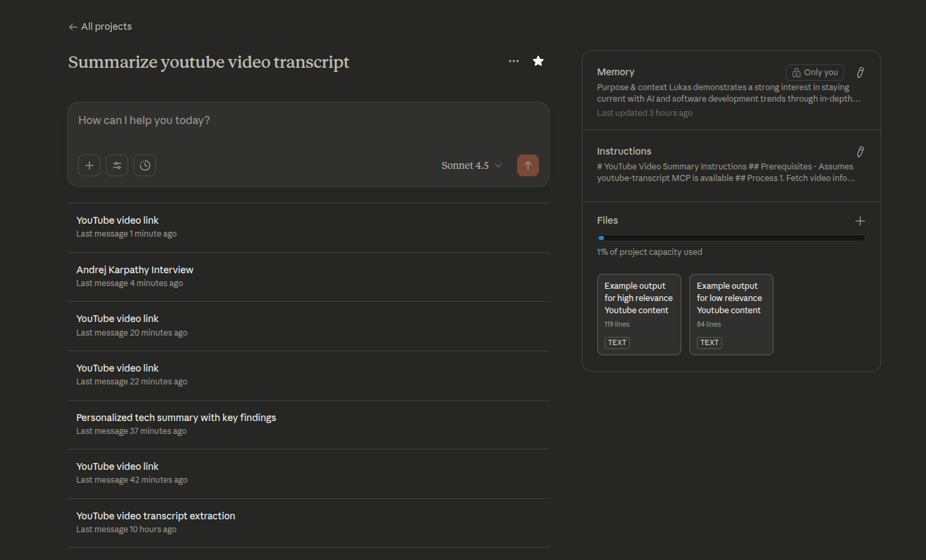Change the 'Only you' visibility setting
This screenshot has width=926, height=560.
814,73
